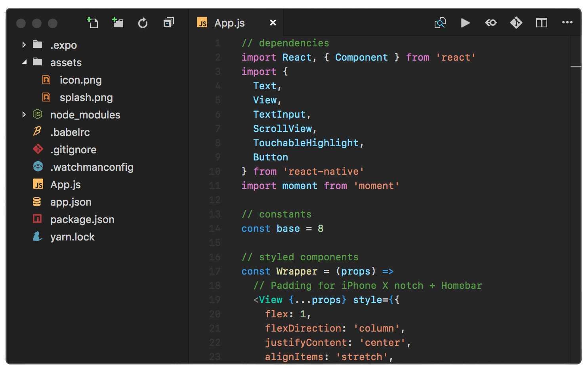Screen dimensions: 588x372
Task: Click the TouchableHighlight import
Action: coord(306,143)
